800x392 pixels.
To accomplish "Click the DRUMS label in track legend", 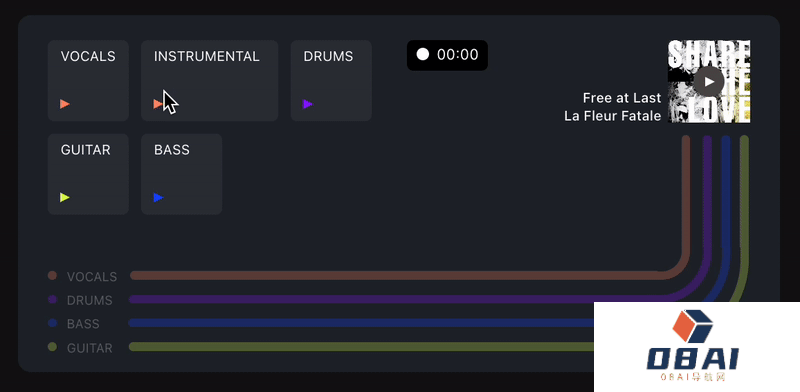I will coord(90,300).
